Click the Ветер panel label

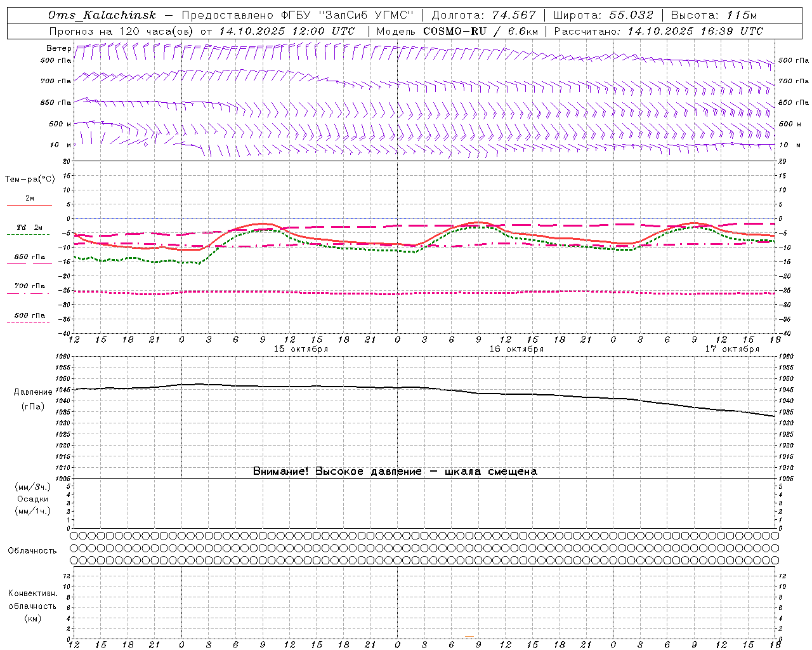tap(58, 48)
